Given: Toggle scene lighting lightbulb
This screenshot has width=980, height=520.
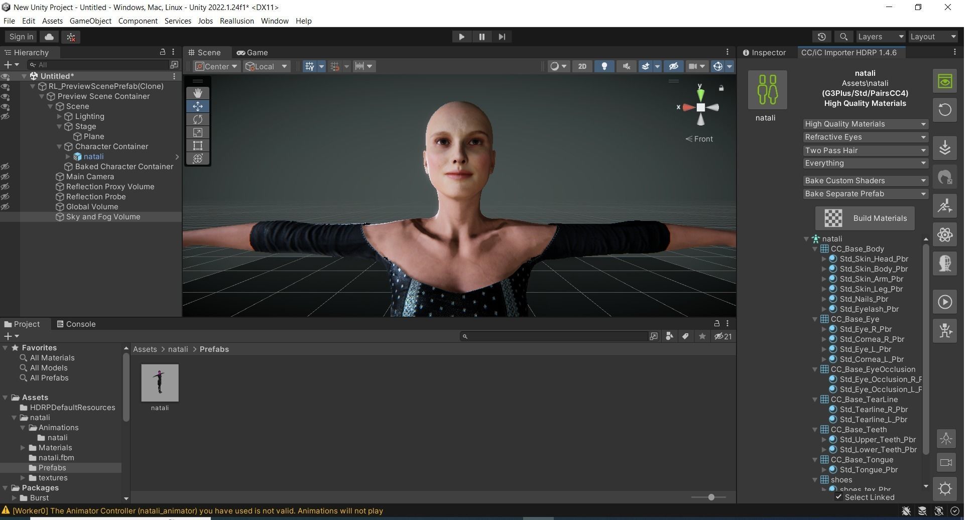Looking at the screenshot, I should pos(604,66).
